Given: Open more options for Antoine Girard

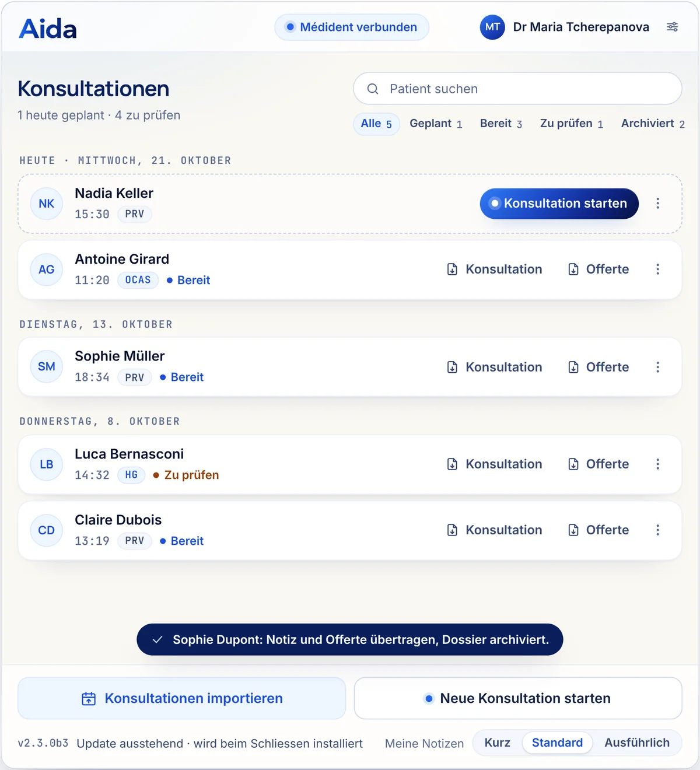Looking at the screenshot, I should point(657,269).
